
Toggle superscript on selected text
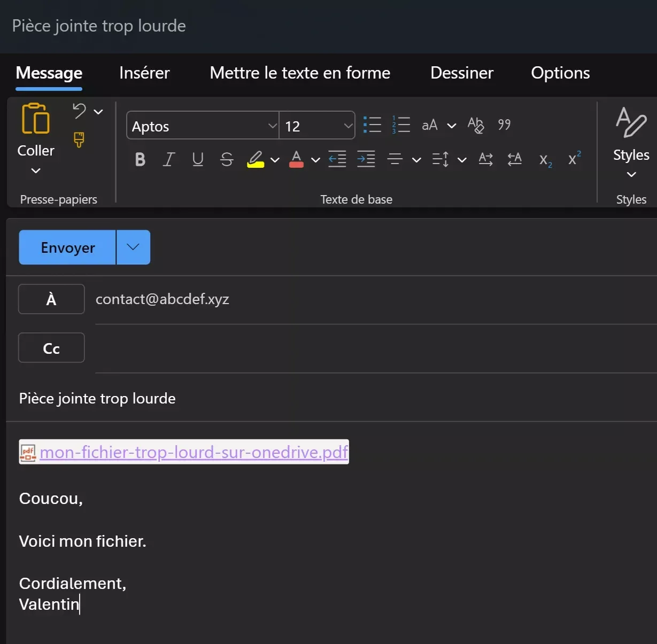pos(573,158)
